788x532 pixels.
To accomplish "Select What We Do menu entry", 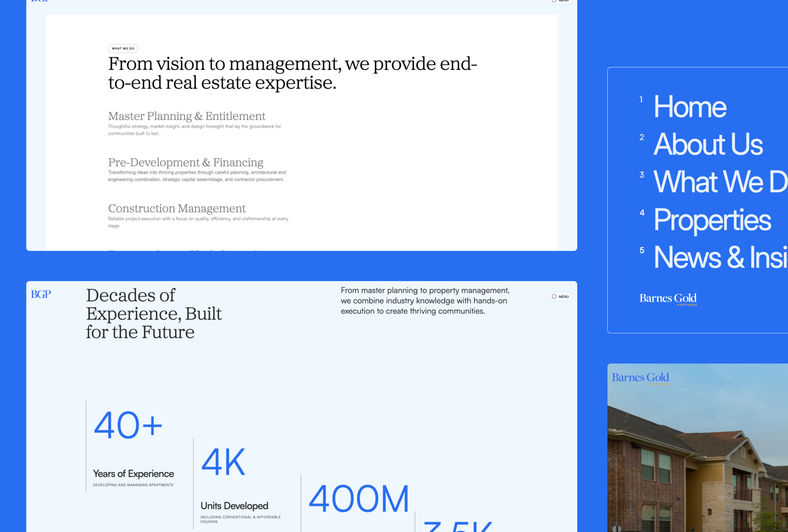I will 720,182.
